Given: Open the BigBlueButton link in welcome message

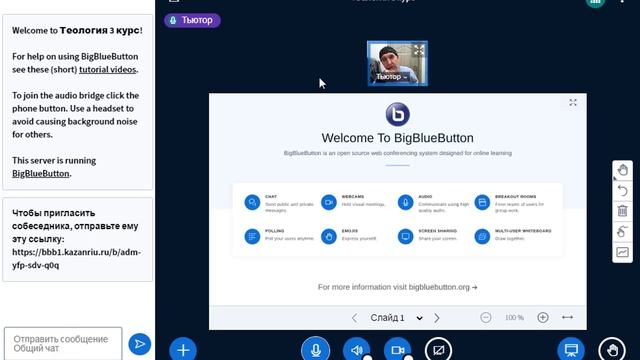Looking at the screenshot, I should (40, 173).
